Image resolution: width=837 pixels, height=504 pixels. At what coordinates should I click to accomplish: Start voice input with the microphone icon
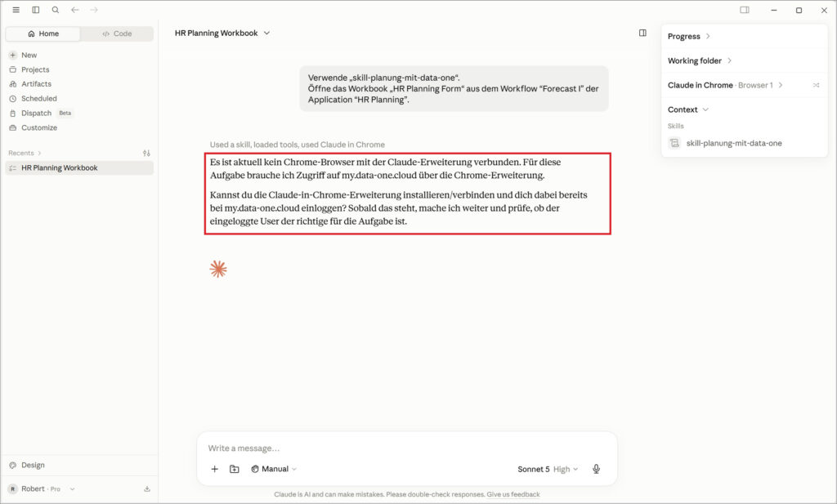click(596, 469)
